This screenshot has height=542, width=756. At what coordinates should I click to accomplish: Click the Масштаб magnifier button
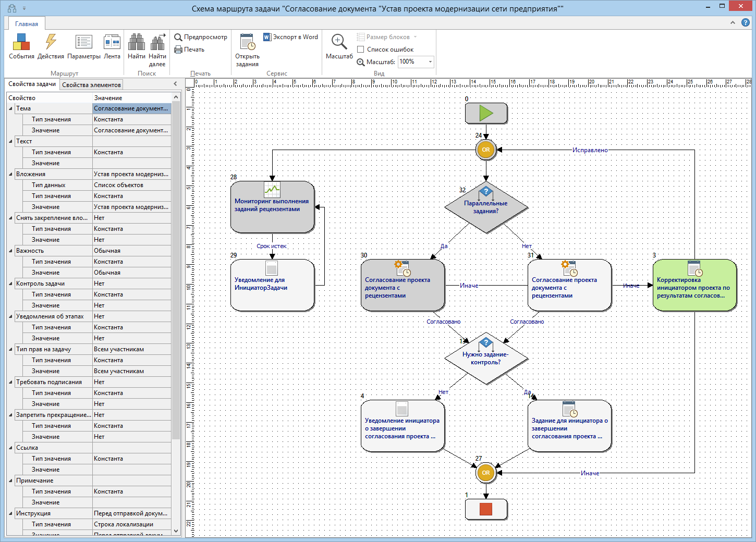pos(339,46)
